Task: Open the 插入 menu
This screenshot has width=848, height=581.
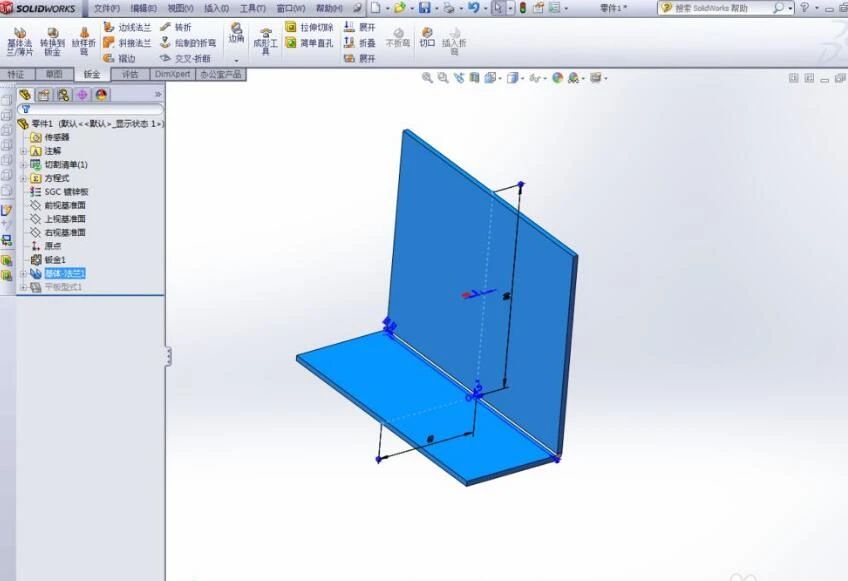Action: pos(219,7)
